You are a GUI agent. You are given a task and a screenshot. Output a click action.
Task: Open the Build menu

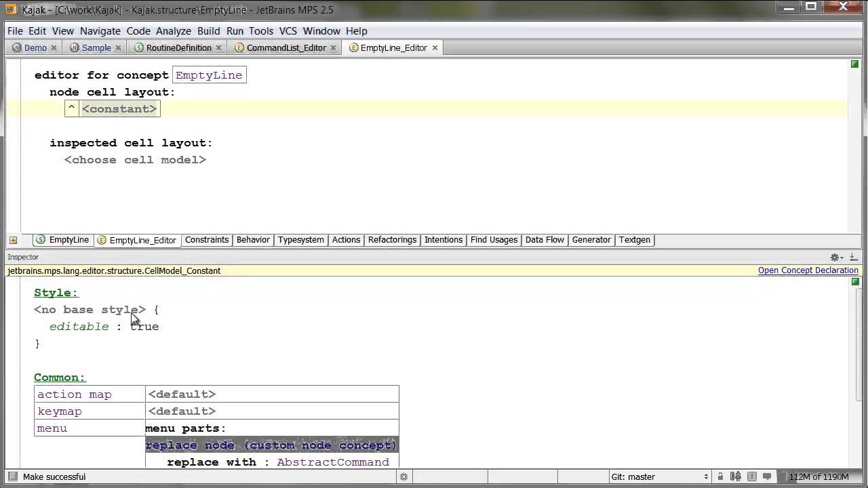pyautogui.click(x=209, y=31)
